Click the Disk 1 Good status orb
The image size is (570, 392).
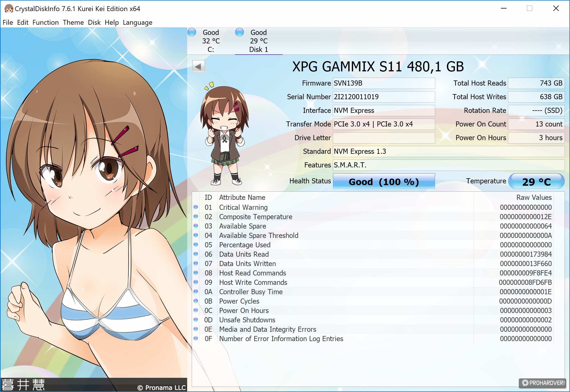point(239,32)
